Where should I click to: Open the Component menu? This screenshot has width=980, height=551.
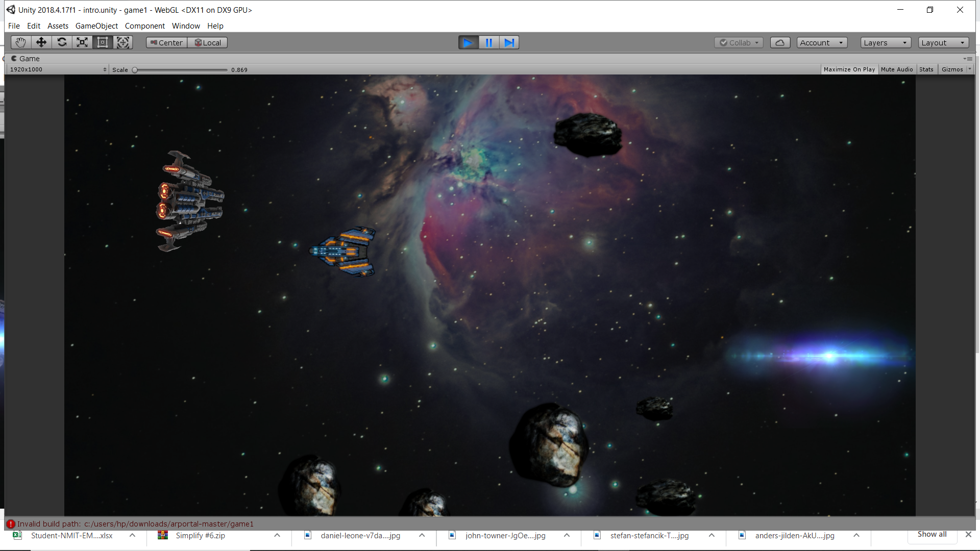[145, 26]
